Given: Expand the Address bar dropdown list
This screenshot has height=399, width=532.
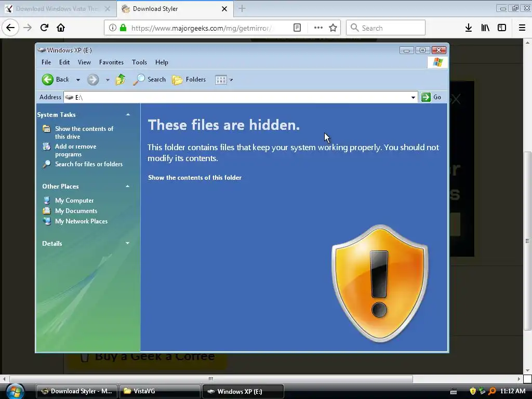Looking at the screenshot, I should (413, 97).
